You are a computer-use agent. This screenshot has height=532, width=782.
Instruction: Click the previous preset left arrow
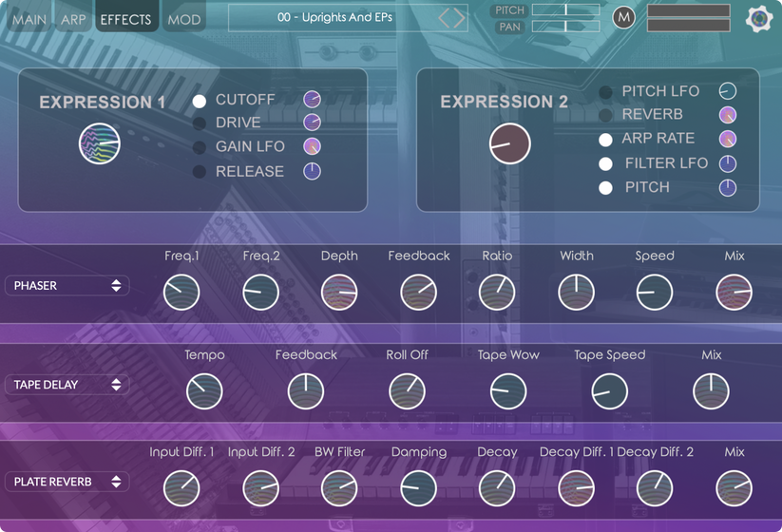click(445, 18)
